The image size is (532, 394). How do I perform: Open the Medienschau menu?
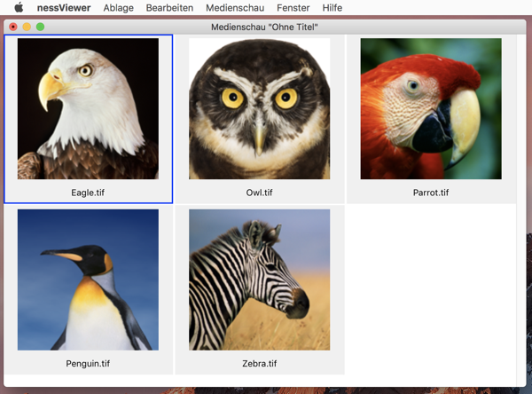(x=235, y=8)
